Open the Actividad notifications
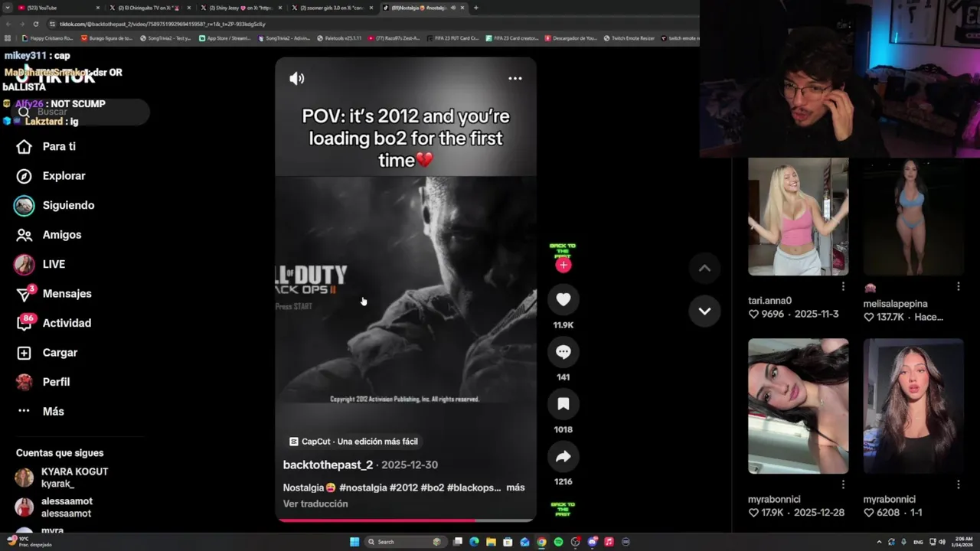The image size is (980, 551). [x=54, y=323]
